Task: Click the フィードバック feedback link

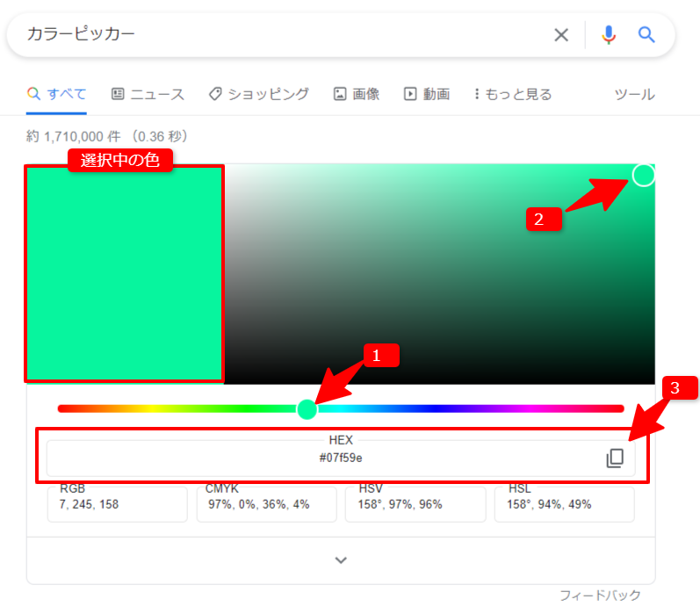Action: tap(600, 596)
